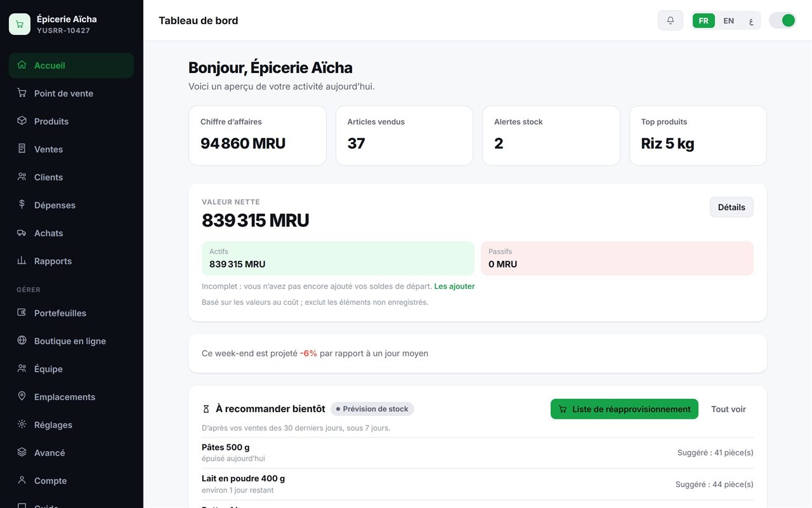This screenshot has width=812, height=508.
Task: Click the Prévision de stock badge
Action: [x=372, y=409]
